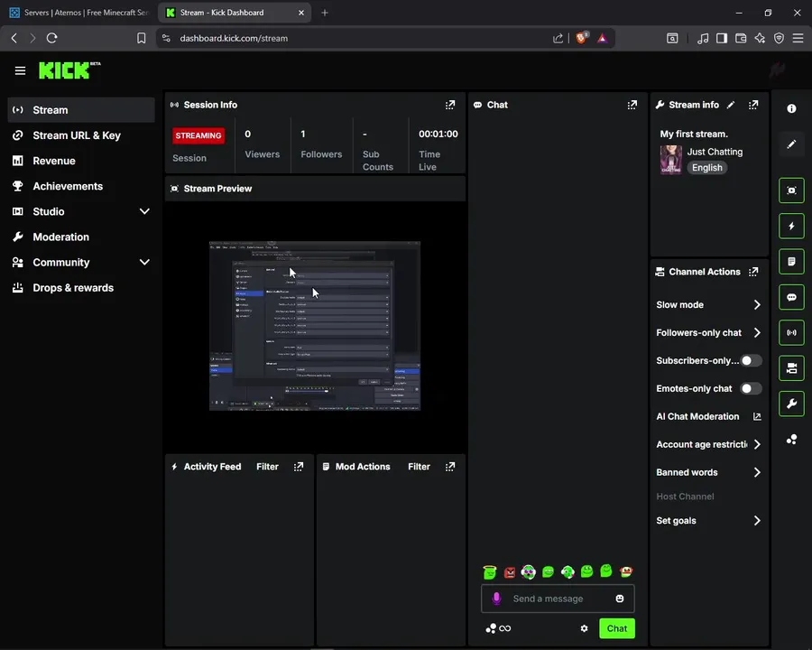Open Banned words settings

(x=708, y=473)
